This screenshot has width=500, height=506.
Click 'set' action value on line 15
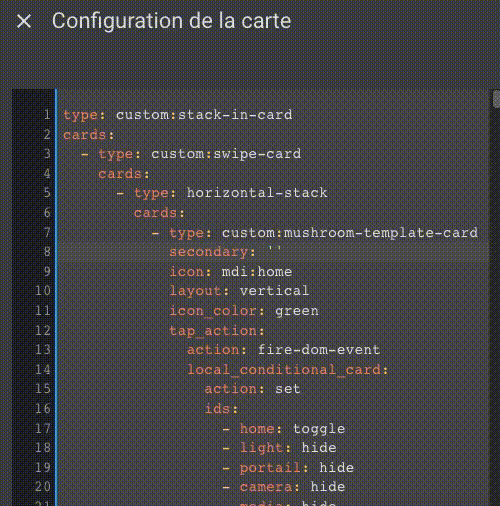288,389
